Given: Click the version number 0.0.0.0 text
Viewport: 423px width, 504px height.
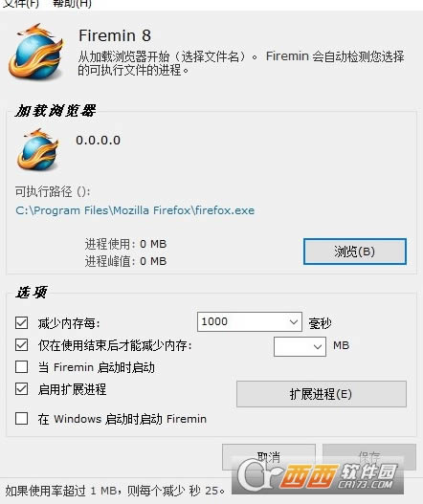Looking at the screenshot, I should 99,141.
